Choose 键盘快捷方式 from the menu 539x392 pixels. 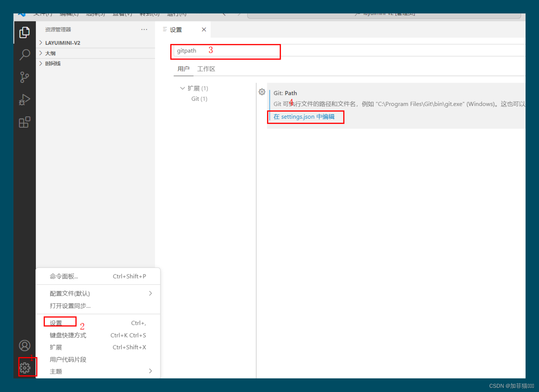98,335
